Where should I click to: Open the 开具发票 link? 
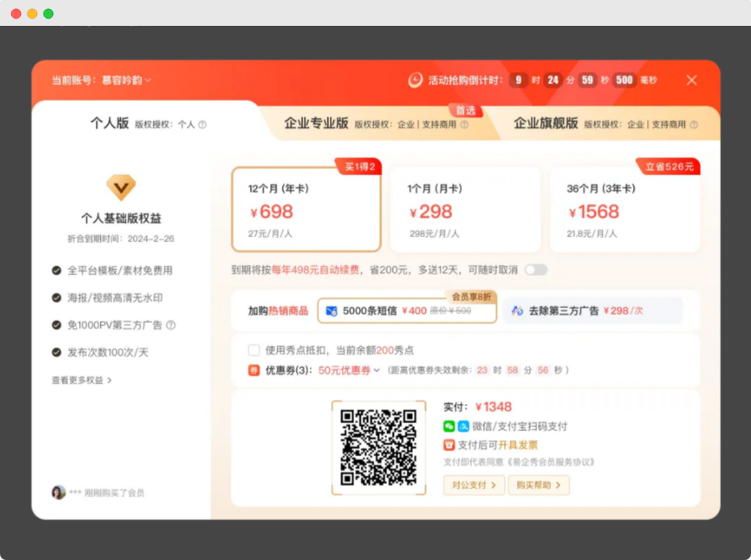518,445
